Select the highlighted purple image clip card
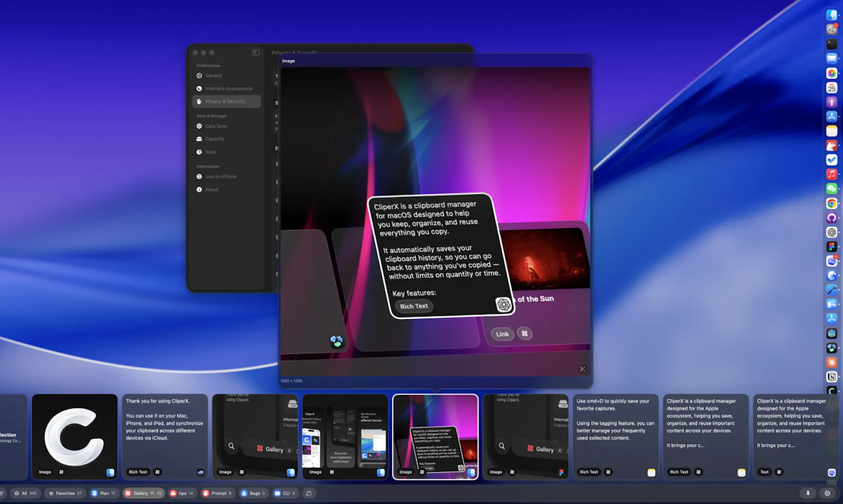This screenshot has width=843, height=504. click(435, 437)
